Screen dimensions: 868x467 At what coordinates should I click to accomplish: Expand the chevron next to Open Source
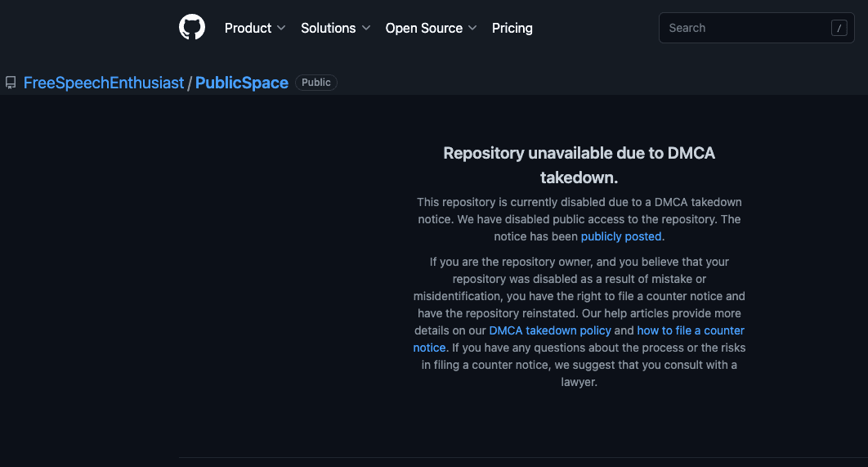pos(472,28)
